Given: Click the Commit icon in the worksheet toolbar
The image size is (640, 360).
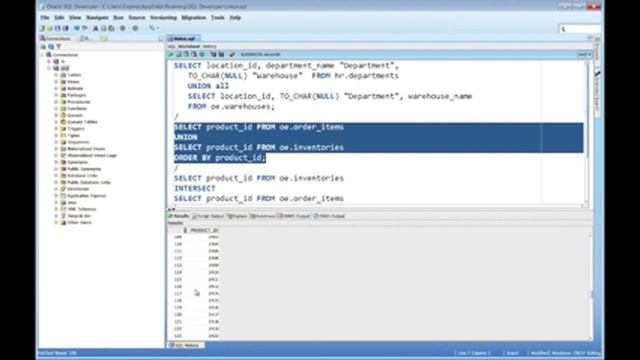Looking at the screenshot, I should (187, 54).
